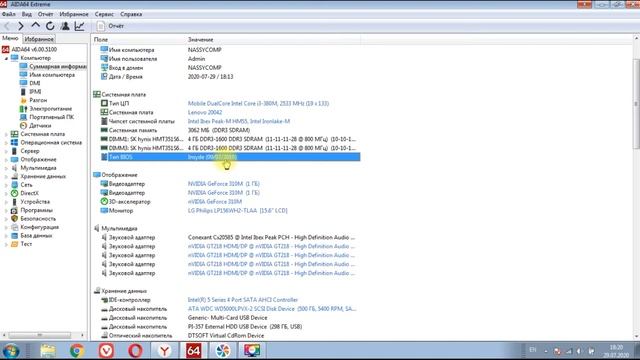This screenshot has height=360, width=640.
Task: Go back with the toolbar left arrow
Action: click(7, 26)
